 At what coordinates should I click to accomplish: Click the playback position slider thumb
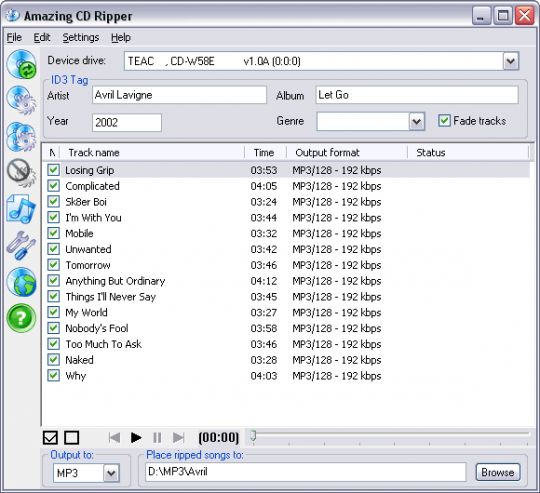(253, 436)
